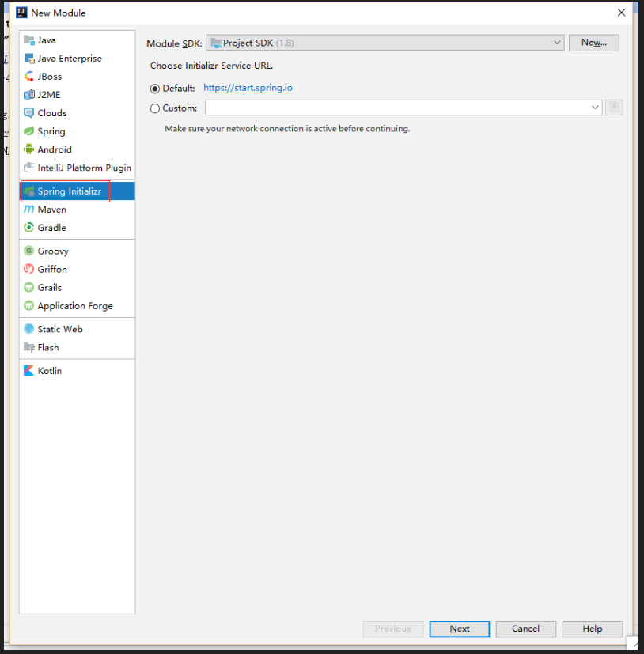This screenshot has width=644, height=654.
Task: Choose the Java Enterprise module icon
Action: click(28, 59)
